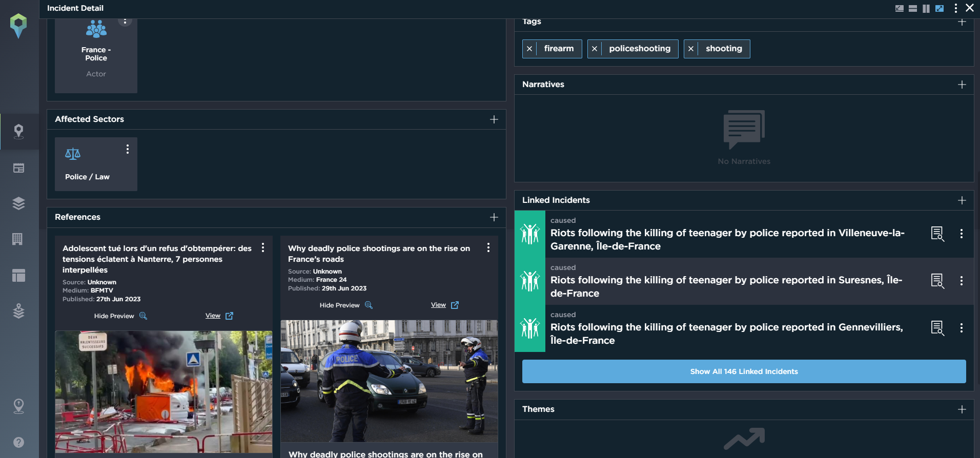
Task: Hide preview of the BFMTV reference
Action: pyautogui.click(x=120, y=316)
